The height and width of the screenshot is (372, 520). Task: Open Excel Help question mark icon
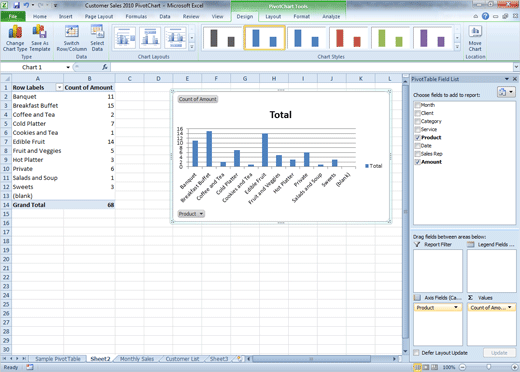click(485, 16)
